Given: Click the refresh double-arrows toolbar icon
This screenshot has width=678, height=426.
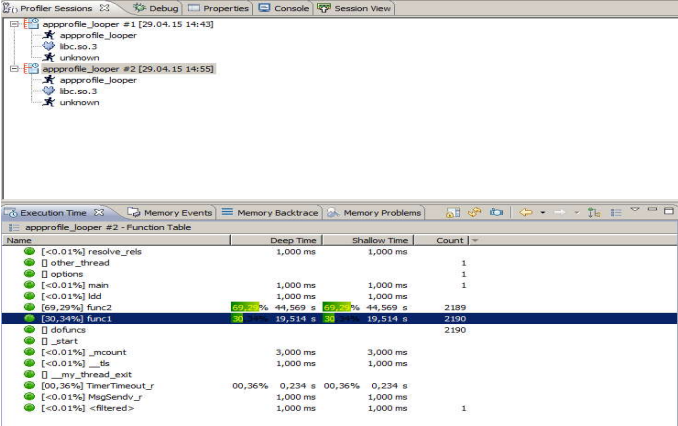Looking at the screenshot, I should point(474,212).
